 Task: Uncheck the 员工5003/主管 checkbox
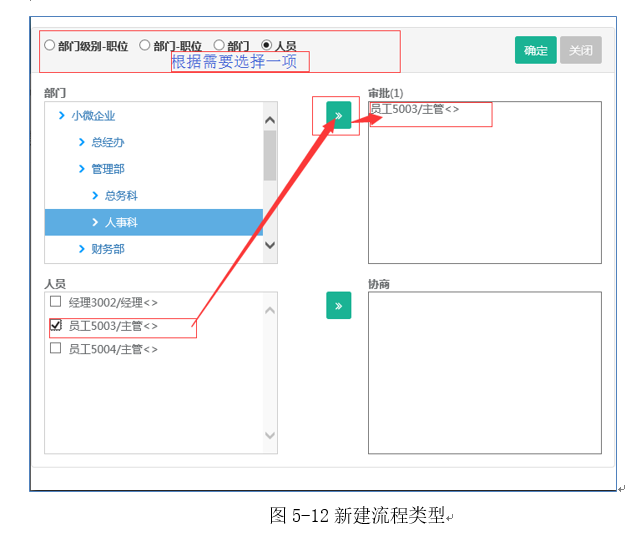pyautogui.click(x=56, y=325)
